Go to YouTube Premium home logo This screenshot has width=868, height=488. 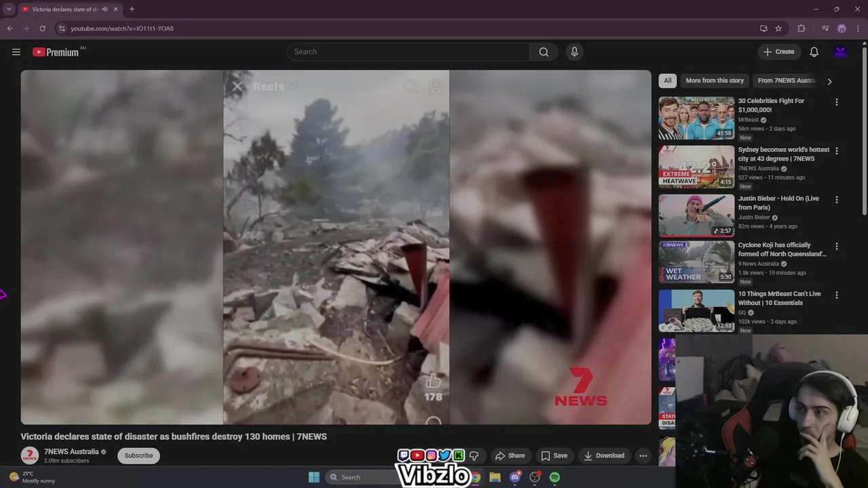coord(56,52)
